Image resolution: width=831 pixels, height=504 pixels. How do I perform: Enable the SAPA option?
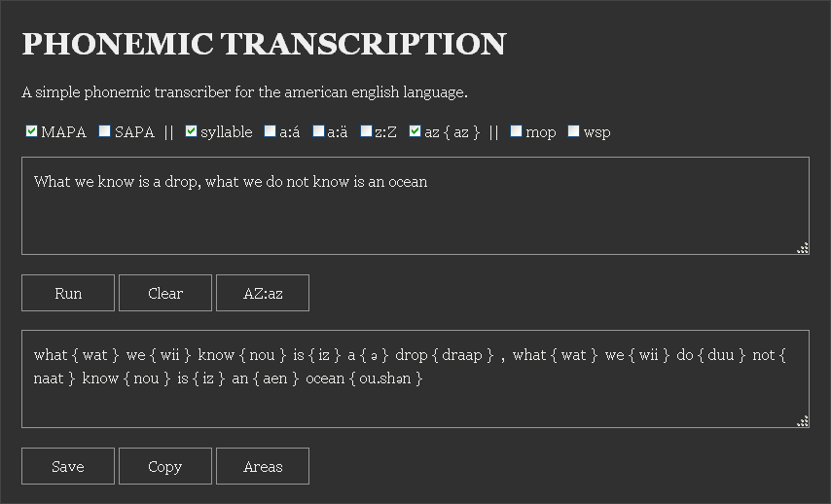(x=105, y=131)
